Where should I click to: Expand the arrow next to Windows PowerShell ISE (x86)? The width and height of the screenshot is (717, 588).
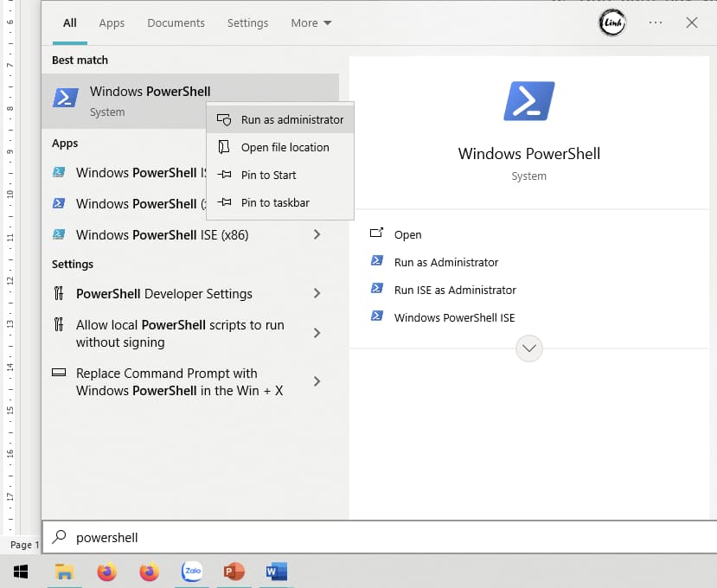click(317, 234)
